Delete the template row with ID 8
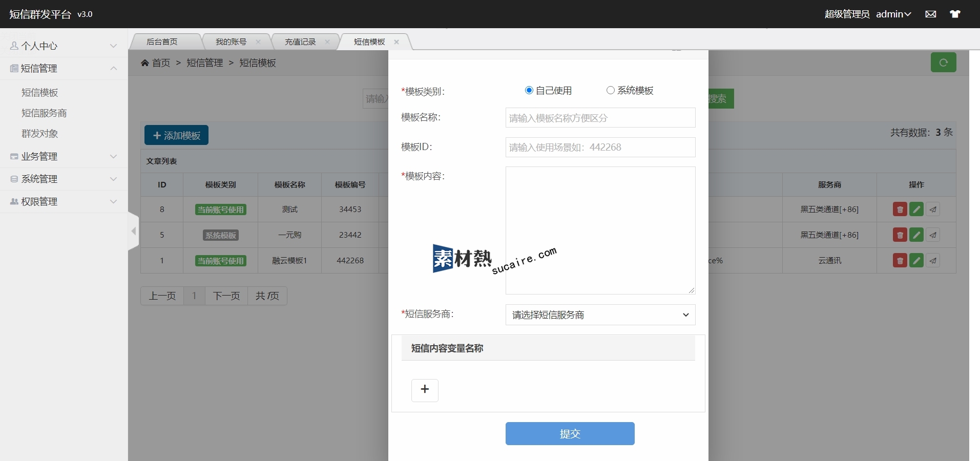The image size is (980, 461). pos(900,209)
